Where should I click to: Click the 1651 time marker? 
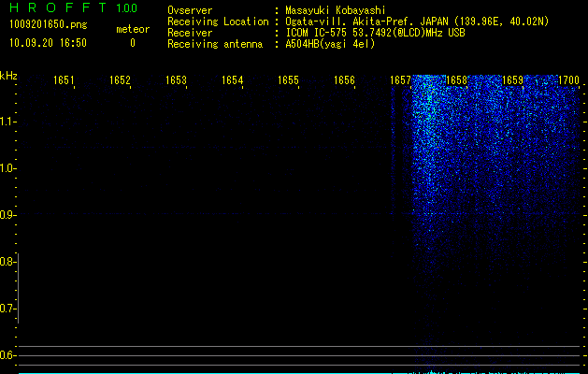(x=64, y=80)
